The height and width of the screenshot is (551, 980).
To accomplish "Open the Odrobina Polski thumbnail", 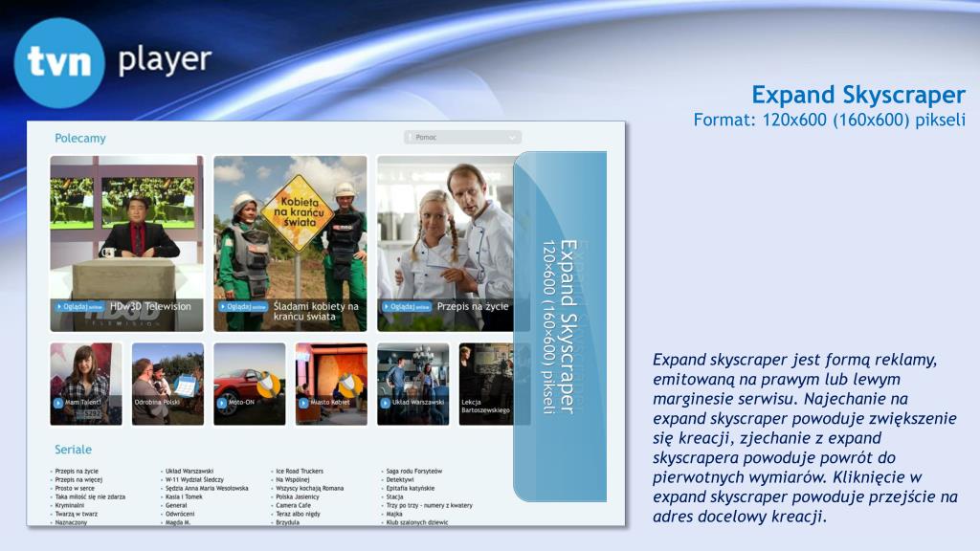I will (x=167, y=384).
